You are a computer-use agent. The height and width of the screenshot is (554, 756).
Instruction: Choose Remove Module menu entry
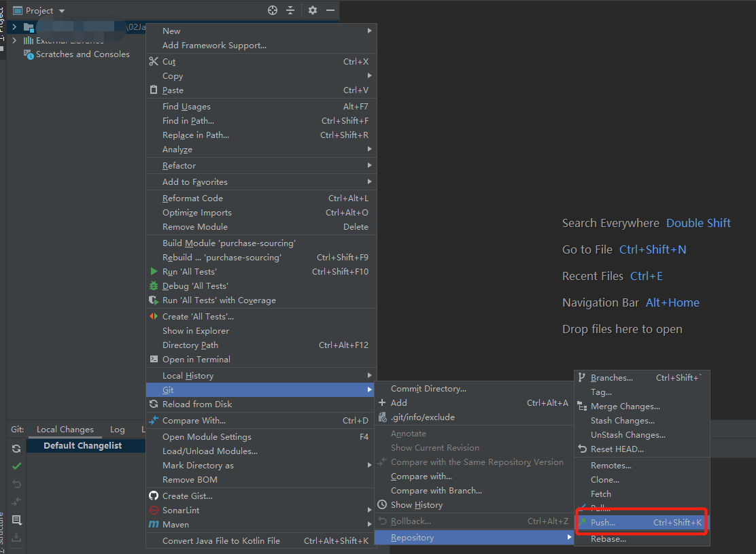261,226
